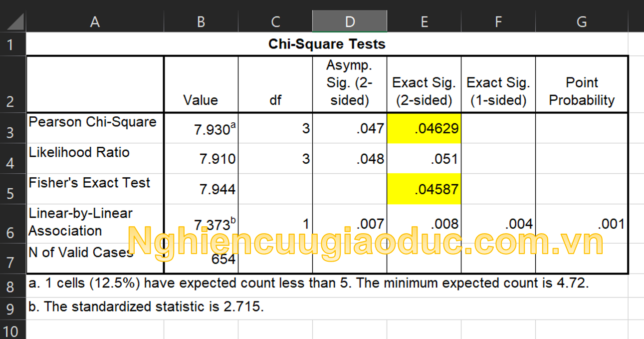
Task: Select the Fisher's Exact Test value 7.944
Action: pyautogui.click(x=201, y=189)
